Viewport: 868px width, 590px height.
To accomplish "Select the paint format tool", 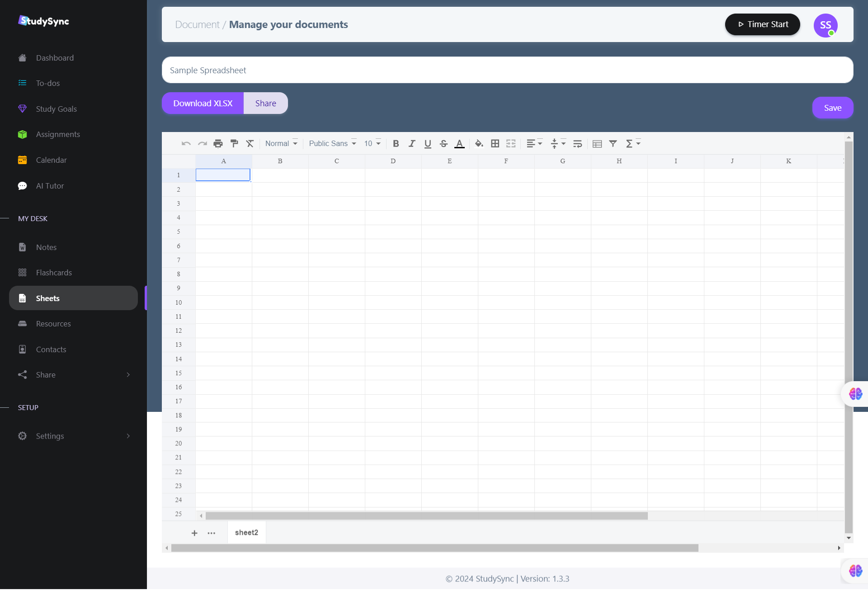I will [x=234, y=144].
